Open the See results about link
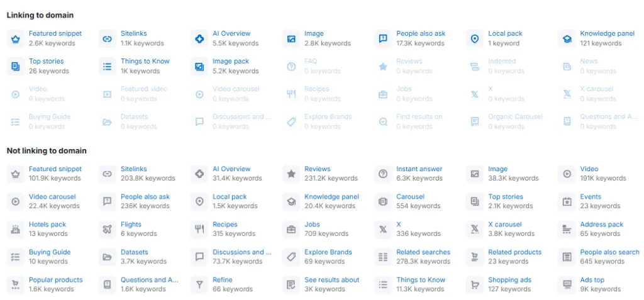This screenshot has width=644, height=300. coord(331,280)
